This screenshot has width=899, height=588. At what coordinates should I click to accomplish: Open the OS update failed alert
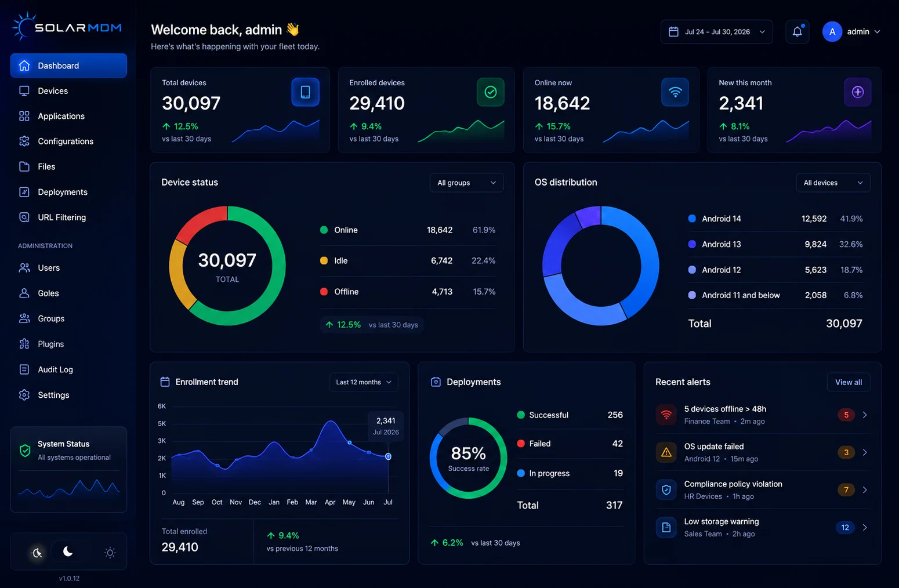pyautogui.click(x=763, y=452)
